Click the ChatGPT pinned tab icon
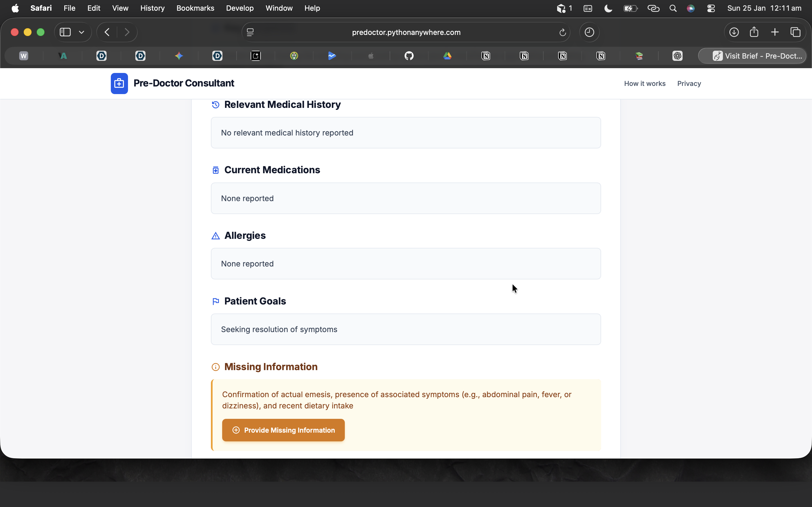 677,56
